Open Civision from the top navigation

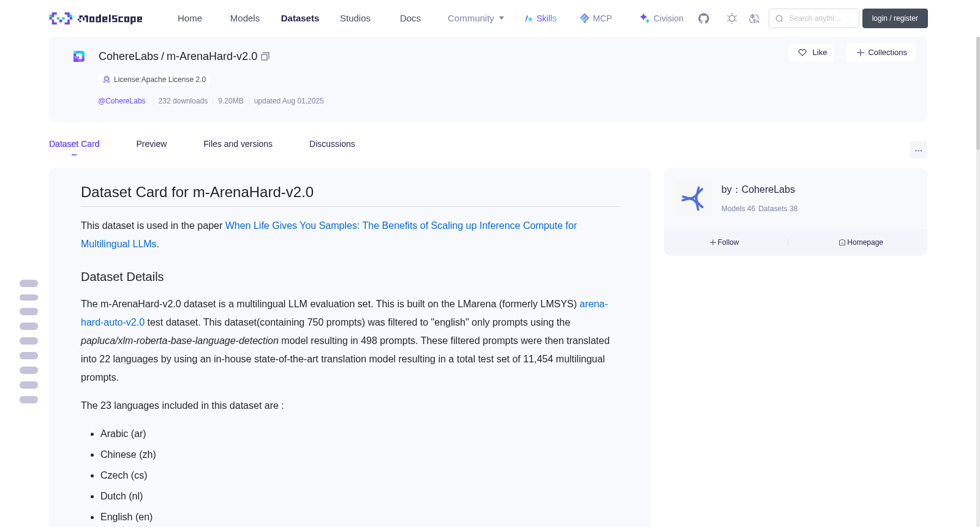pos(661,18)
